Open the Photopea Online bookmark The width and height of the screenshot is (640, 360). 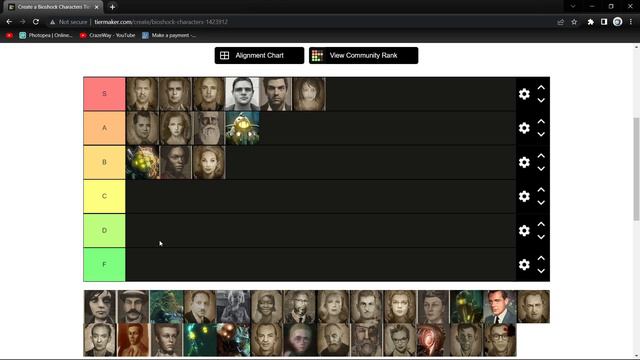coord(46,36)
